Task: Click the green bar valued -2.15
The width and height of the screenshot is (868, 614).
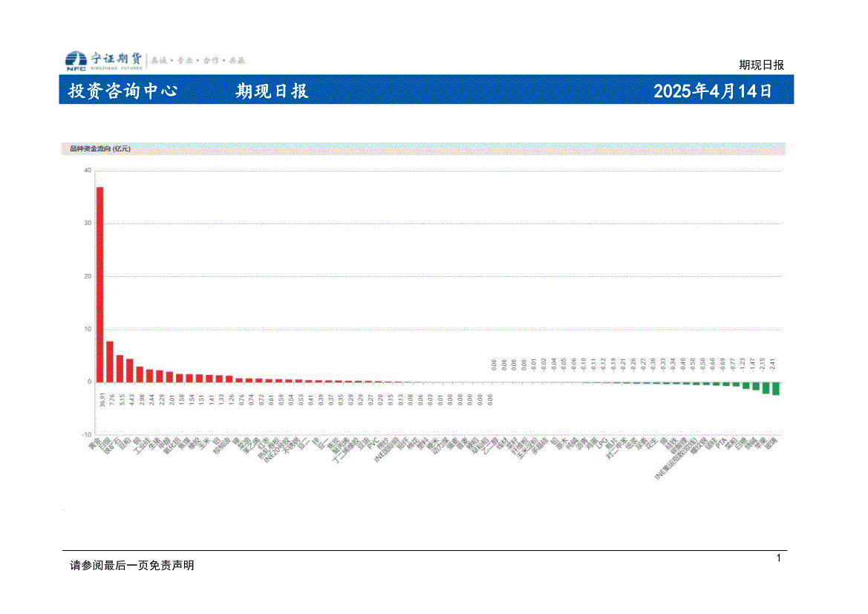Action: (x=766, y=388)
